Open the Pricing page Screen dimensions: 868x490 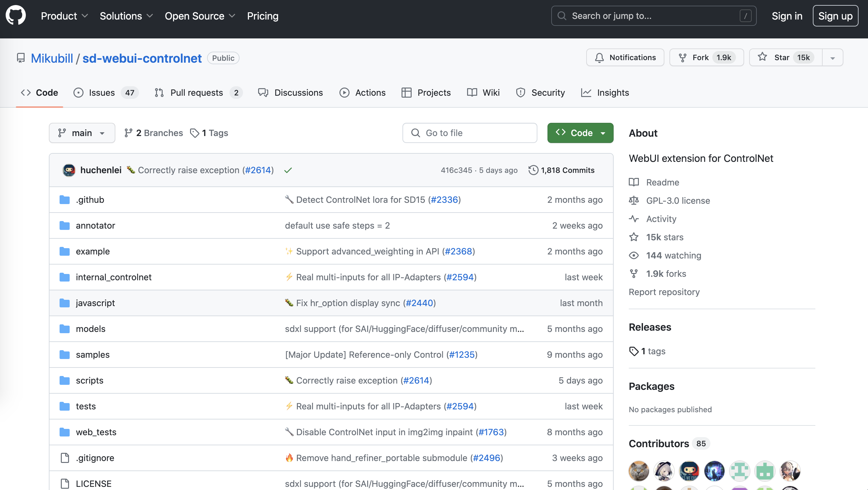click(263, 16)
